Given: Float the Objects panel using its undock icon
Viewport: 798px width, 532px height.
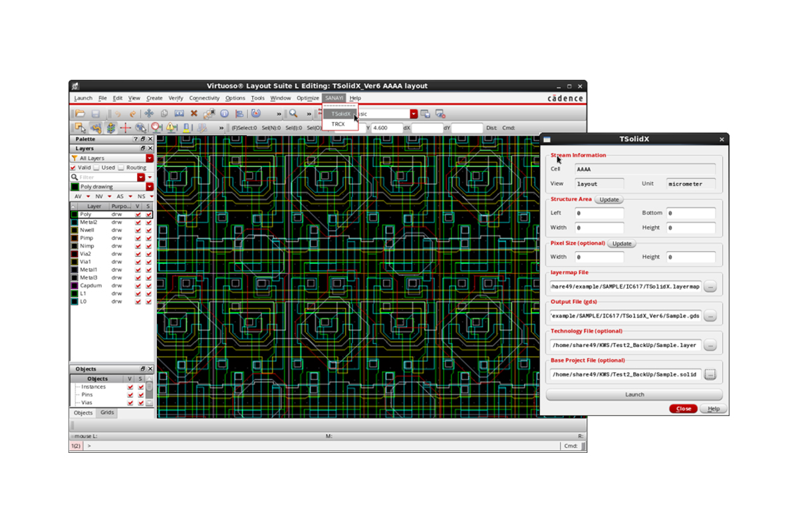Looking at the screenshot, I should [142, 368].
